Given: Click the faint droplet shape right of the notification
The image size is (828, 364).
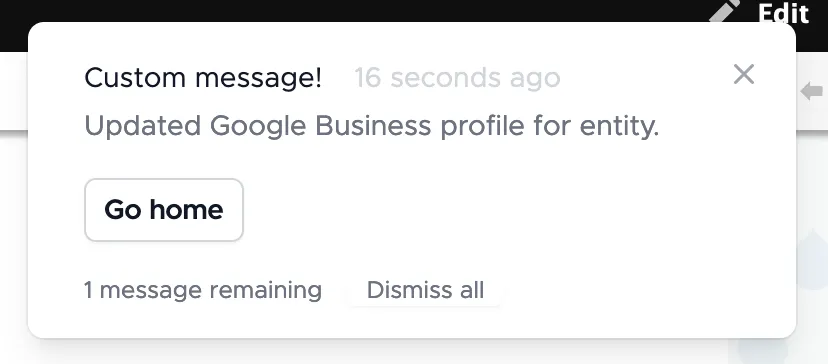Looking at the screenshot, I should pos(813,259).
